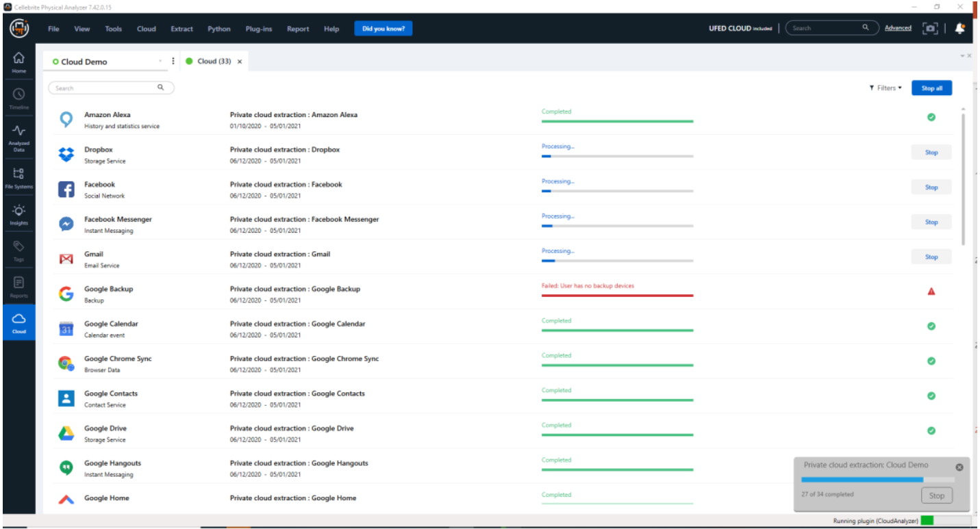Click the Advanced search link

[898, 28]
